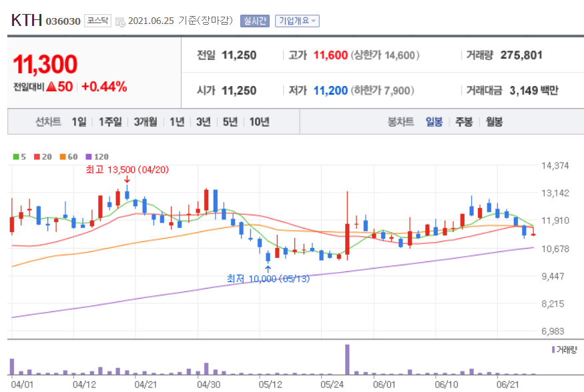Click the 시가 value 11,250
This screenshot has width=584, height=392.
tap(239, 91)
